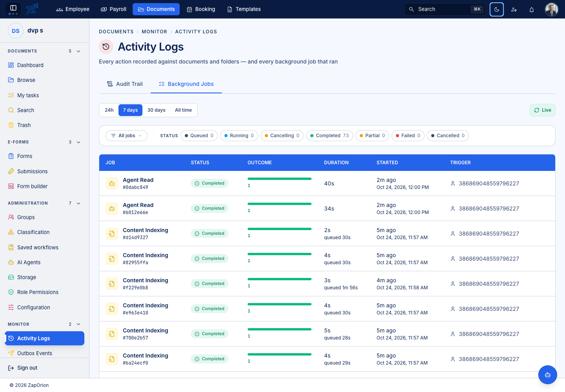Toggle the sidebar panel icon

click(x=13, y=9)
